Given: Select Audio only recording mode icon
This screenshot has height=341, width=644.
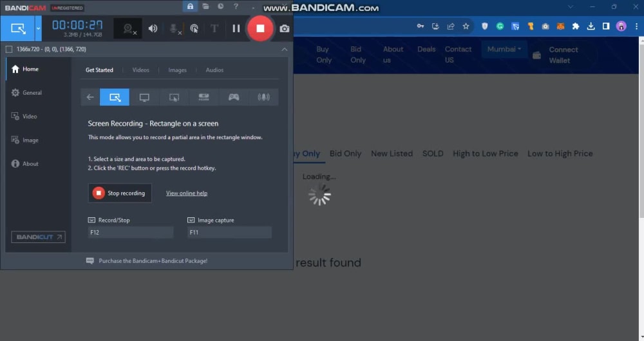Looking at the screenshot, I should pyautogui.click(x=263, y=97).
